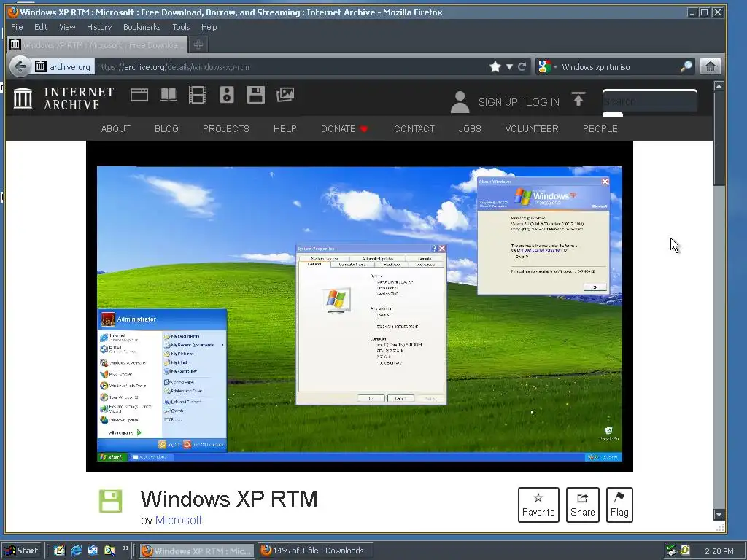Open the JOBS nav link
Screen dimensions: 747x560
[x=470, y=129]
